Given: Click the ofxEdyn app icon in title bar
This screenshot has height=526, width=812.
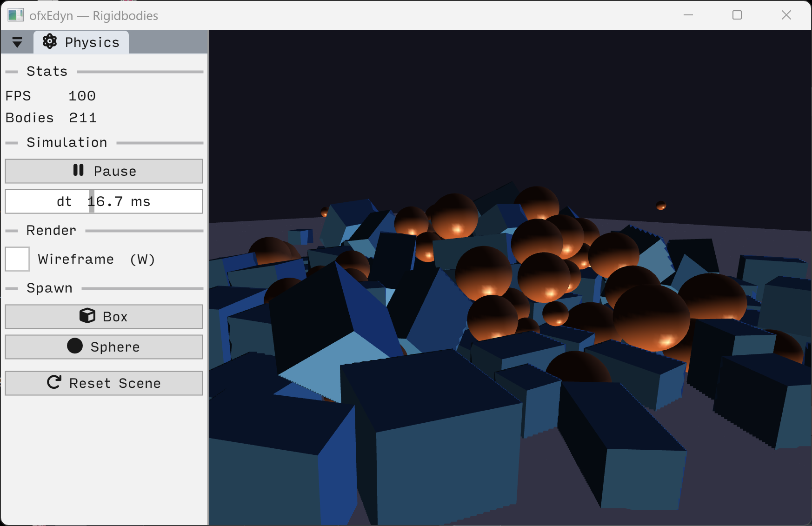Looking at the screenshot, I should coord(15,15).
